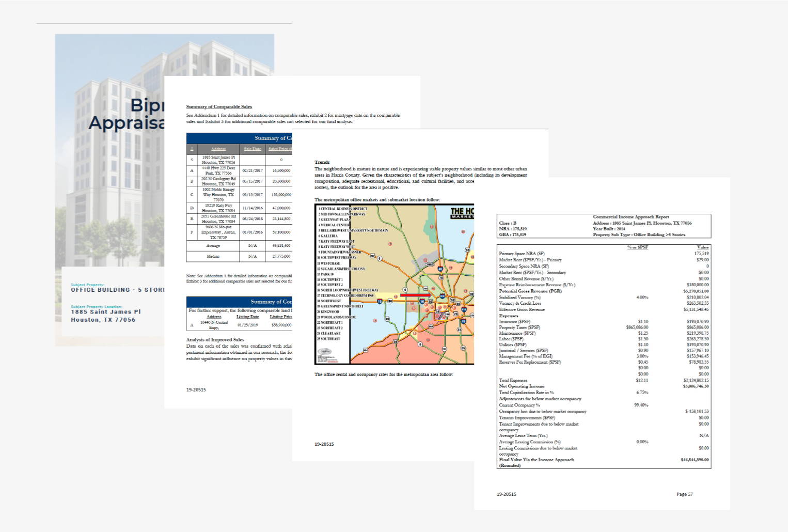788x532 pixels.
Task: Select the Houston submarket map image
Action: (x=394, y=284)
